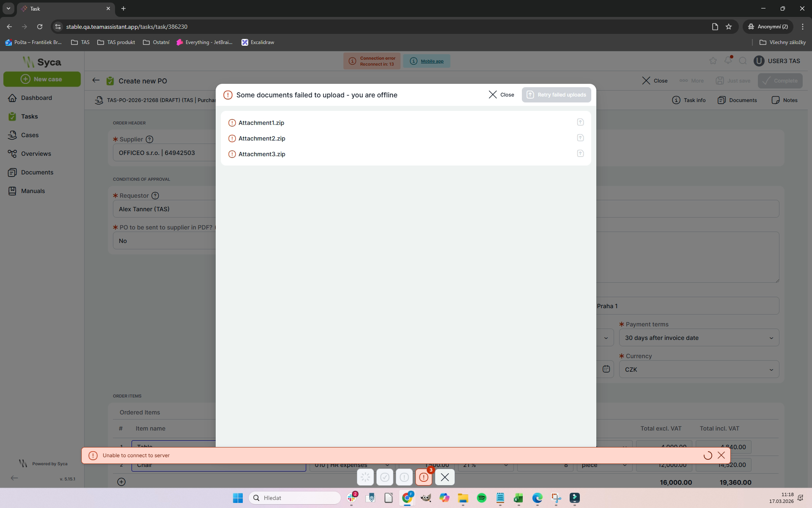This screenshot has height=508, width=812.
Task: Click the favorites star in header
Action: tap(713, 61)
